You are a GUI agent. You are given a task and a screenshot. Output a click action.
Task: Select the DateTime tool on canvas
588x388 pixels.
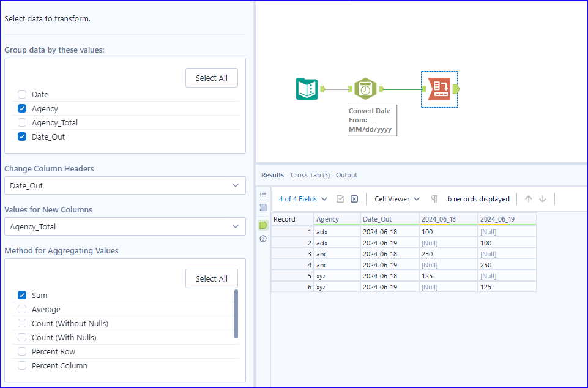[365, 89]
